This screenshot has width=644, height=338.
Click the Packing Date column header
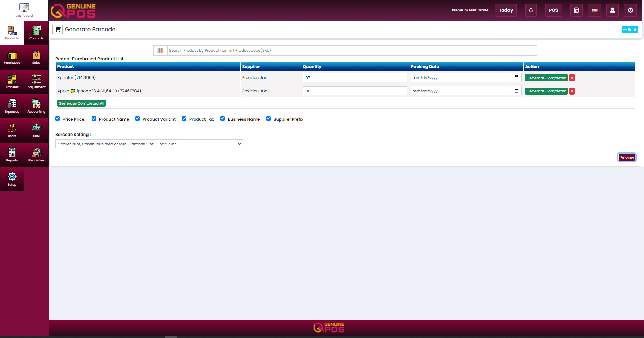pos(466,67)
